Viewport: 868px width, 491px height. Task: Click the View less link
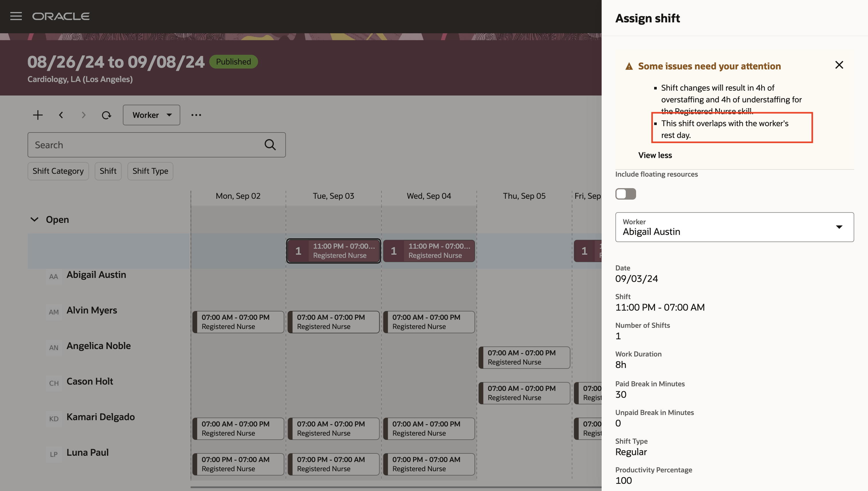[x=655, y=155]
